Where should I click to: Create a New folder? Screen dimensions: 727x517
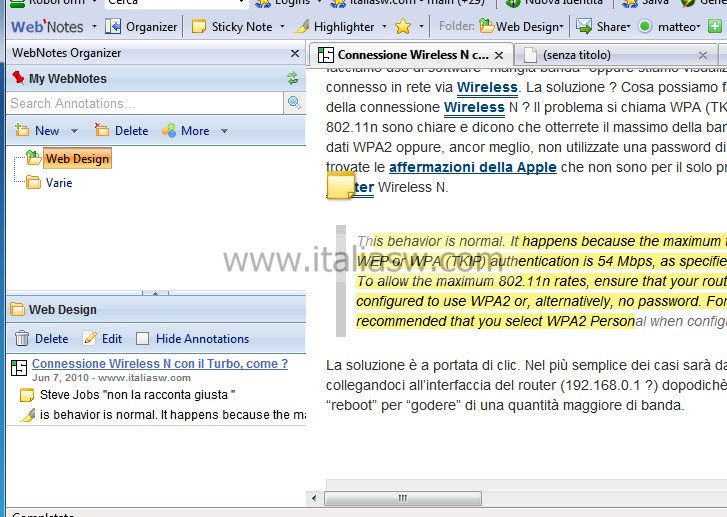[37, 131]
